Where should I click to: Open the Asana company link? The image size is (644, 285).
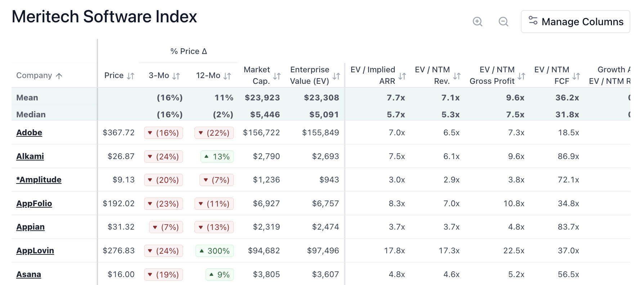[x=28, y=274]
